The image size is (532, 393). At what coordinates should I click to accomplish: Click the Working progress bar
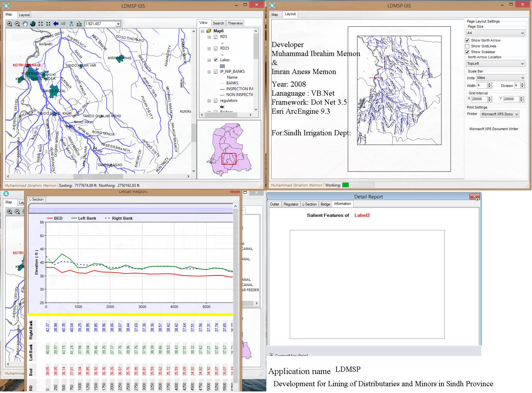pyautogui.click(x=358, y=185)
